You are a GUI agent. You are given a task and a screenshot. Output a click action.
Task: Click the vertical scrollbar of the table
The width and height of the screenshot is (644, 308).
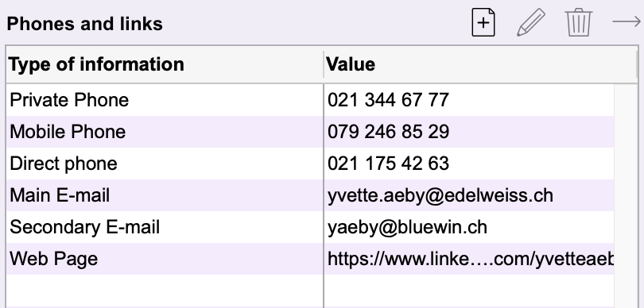[626, 196]
